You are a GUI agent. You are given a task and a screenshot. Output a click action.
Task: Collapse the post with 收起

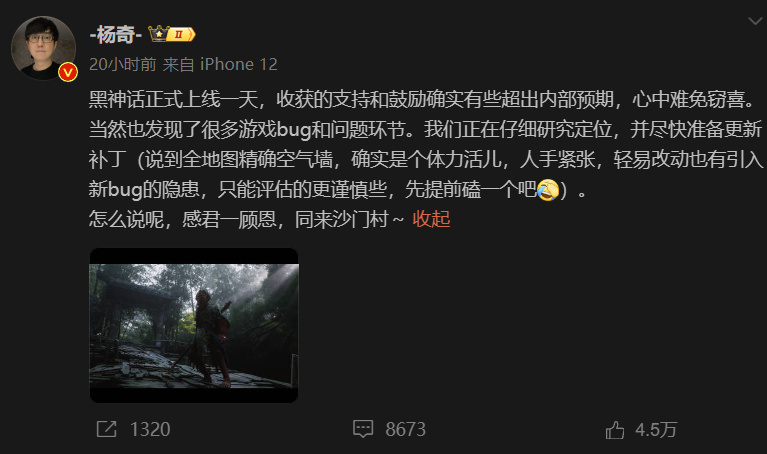click(431, 219)
